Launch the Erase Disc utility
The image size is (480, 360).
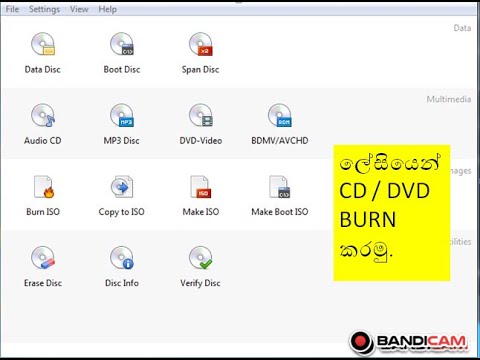coord(43,258)
